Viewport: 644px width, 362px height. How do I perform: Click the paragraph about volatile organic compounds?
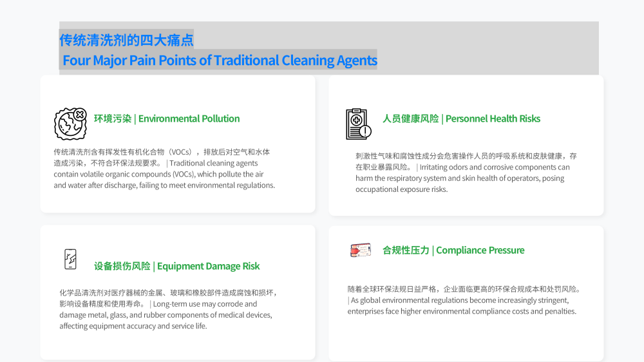(x=164, y=169)
